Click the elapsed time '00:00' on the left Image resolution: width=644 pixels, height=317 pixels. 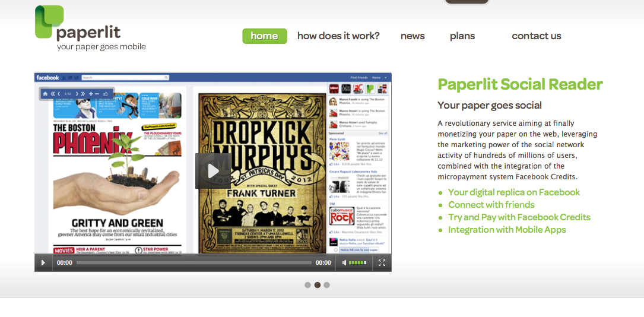click(65, 263)
